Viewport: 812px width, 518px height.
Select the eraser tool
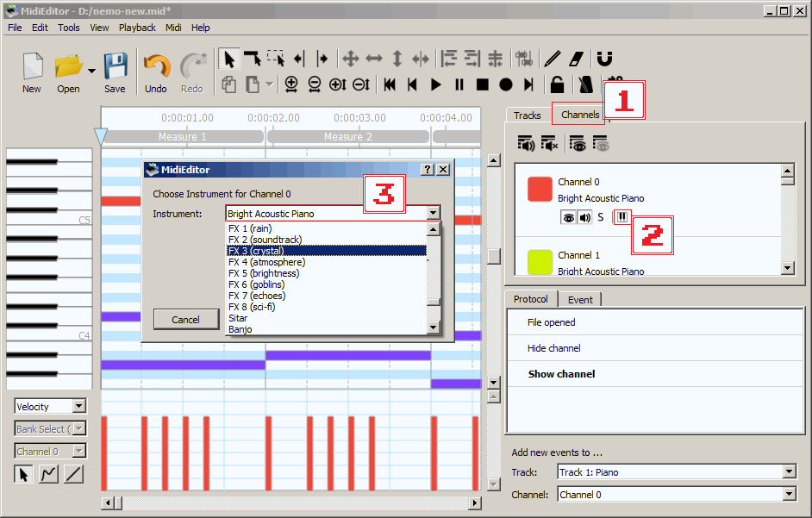tap(577, 59)
